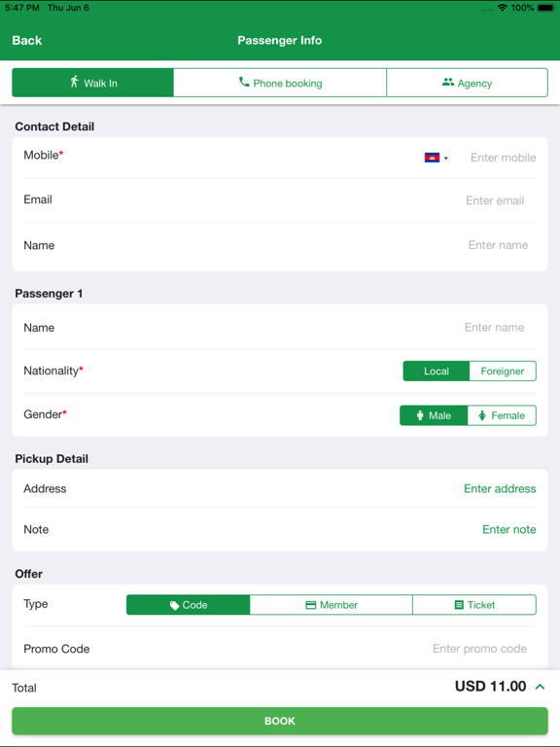Viewport: 560px width, 747px height.
Task: Switch offer type to Member
Action: pyautogui.click(x=331, y=605)
